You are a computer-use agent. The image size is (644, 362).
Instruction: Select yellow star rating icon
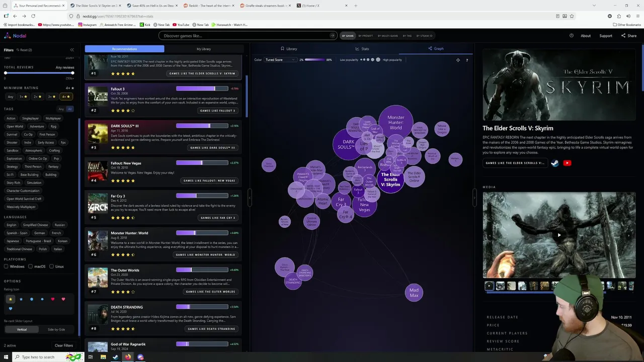10,299
